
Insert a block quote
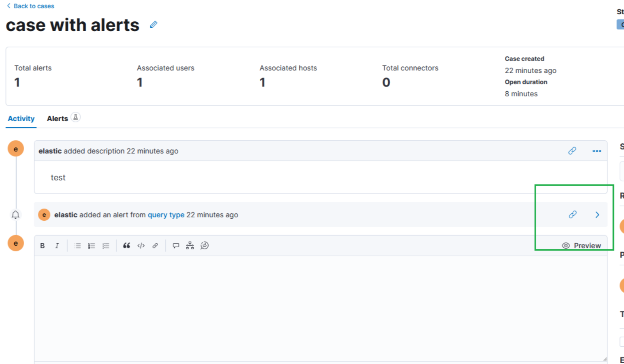point(127,246)
